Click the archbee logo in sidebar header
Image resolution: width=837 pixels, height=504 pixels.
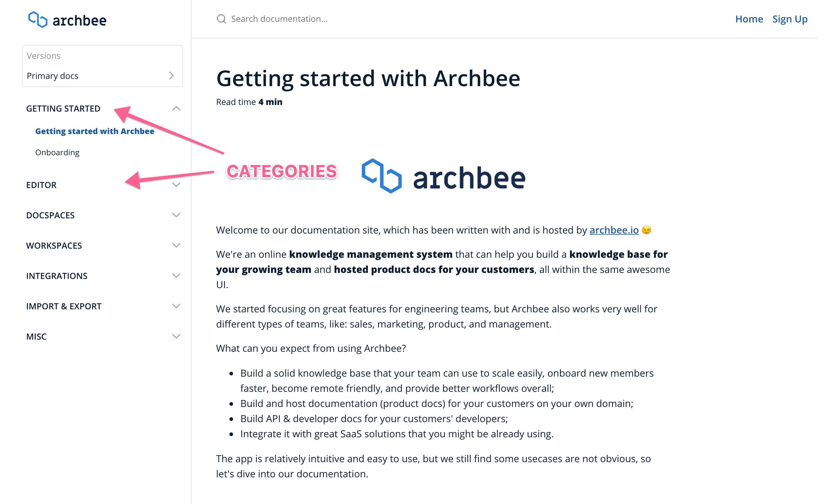[x=67, y=20]
